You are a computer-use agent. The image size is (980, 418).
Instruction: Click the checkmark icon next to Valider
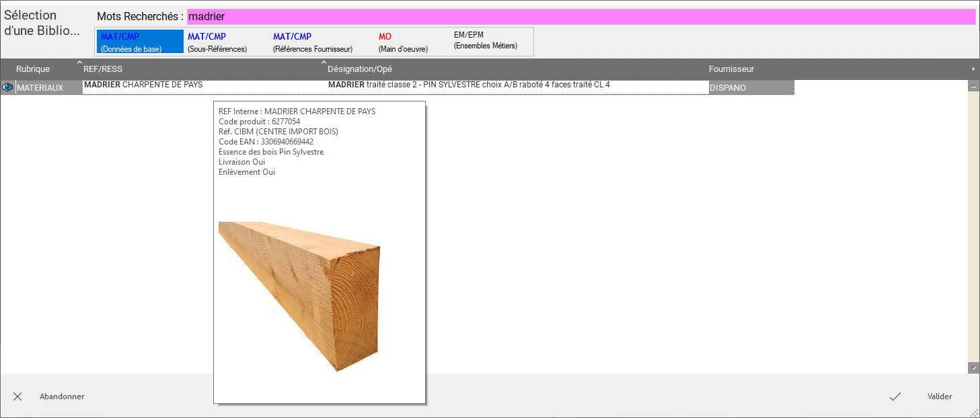tap(895, 396)
